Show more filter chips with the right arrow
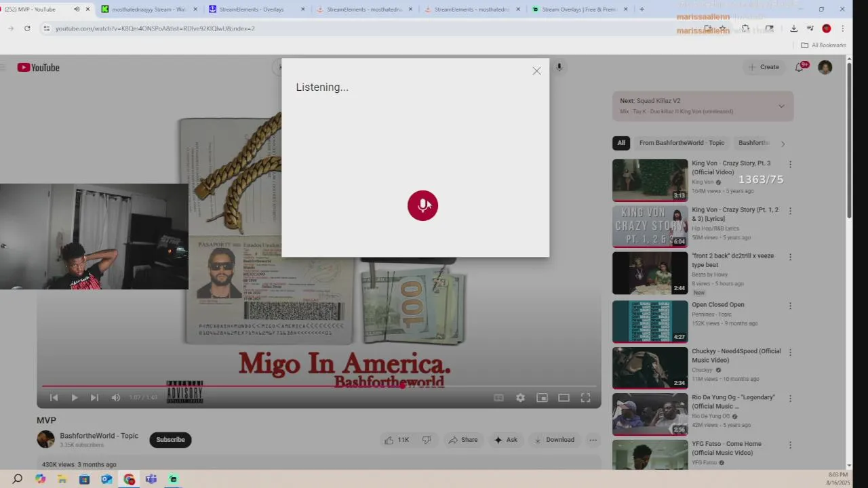868x488 pixels. click(783, 144)
